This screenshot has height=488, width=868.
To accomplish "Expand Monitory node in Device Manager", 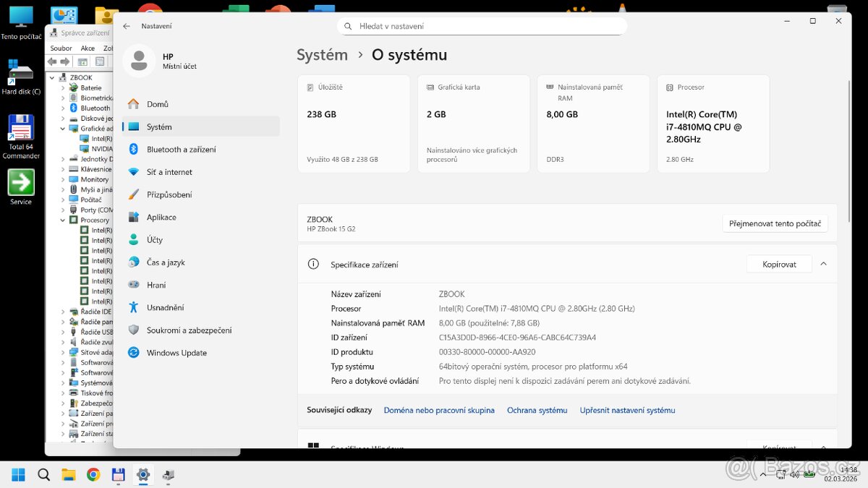I will 63,179.
